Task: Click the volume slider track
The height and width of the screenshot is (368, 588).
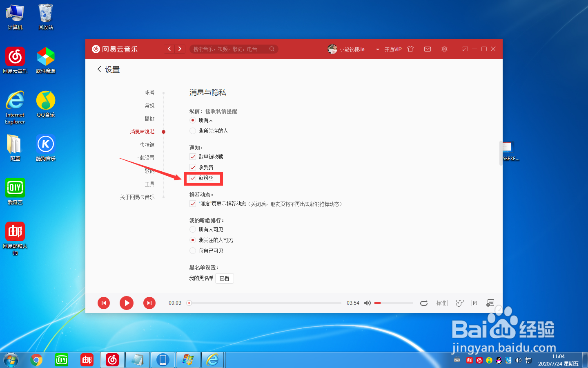Action: click(393, 303)
